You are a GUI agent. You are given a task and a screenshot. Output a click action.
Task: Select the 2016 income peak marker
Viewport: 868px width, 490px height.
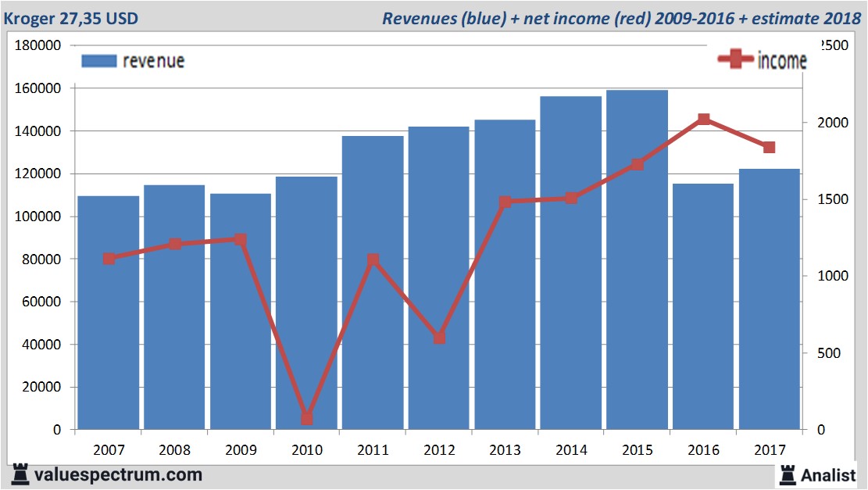click(703, 120)
